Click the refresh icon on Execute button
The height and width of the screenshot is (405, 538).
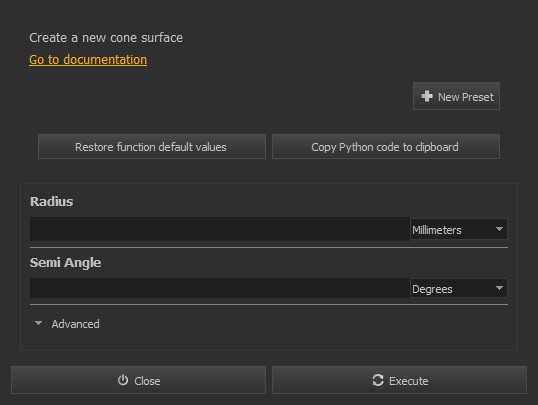[378, 380]
